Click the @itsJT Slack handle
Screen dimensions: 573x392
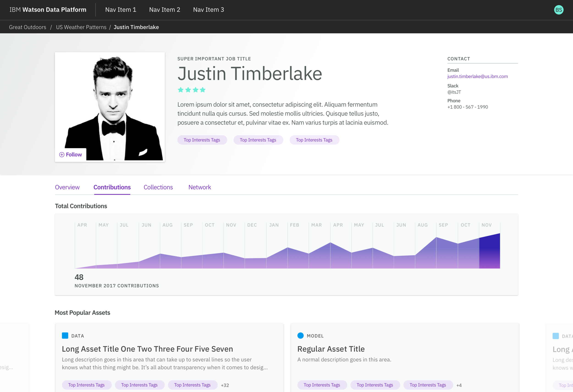(x=454, y=92)
